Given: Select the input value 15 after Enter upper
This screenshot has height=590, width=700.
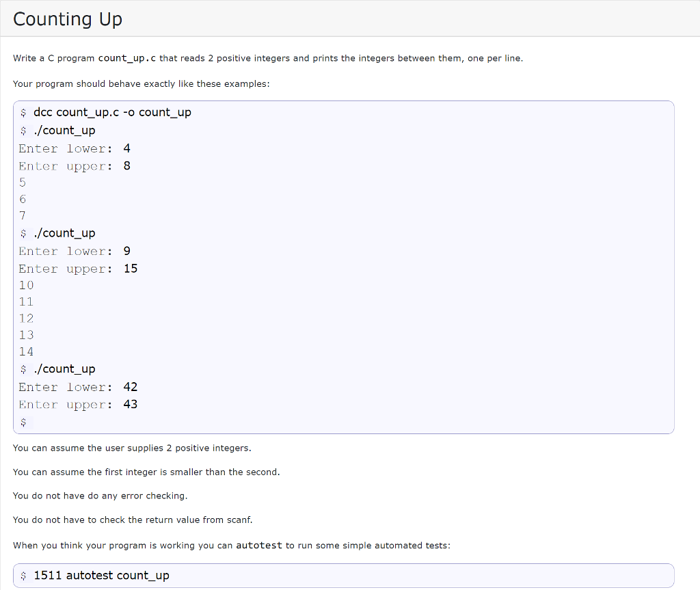Looking at the screenshot, I should coord(131,269).
